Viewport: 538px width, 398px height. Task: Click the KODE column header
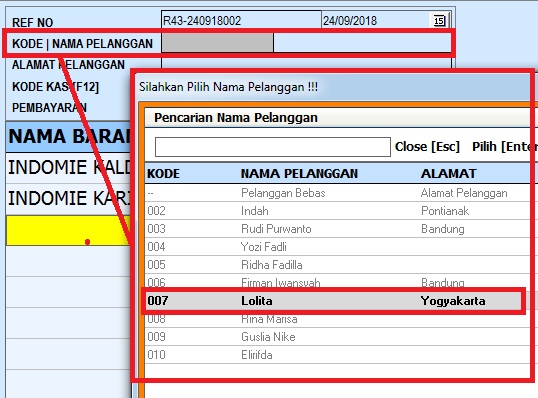pyautogui.click(x=163, y=174)
